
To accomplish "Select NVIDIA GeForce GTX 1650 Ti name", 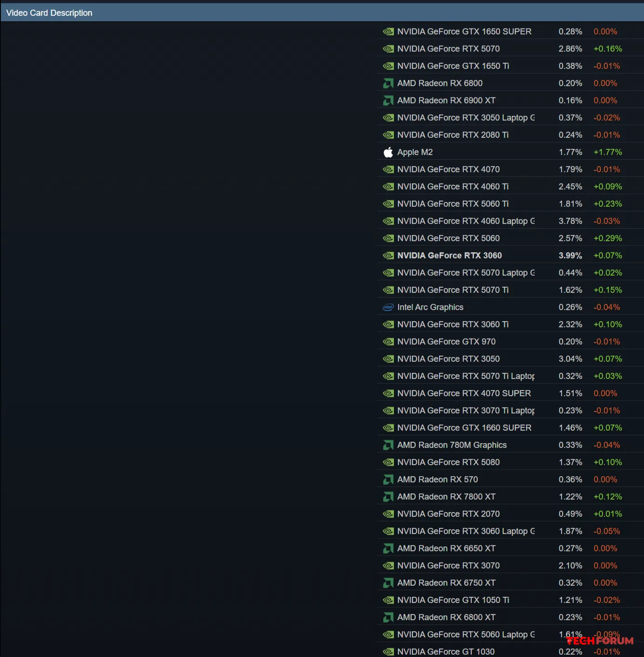I will click(x=453, y=66).
